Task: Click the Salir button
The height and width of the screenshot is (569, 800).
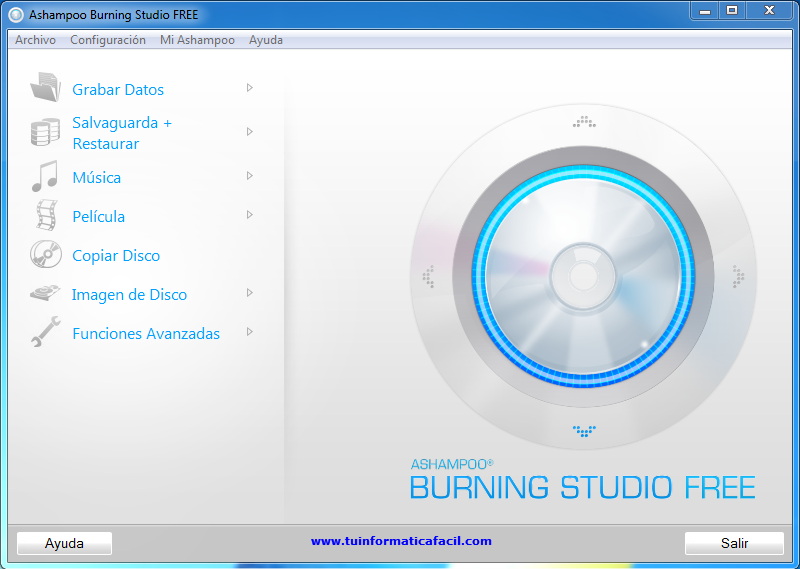Action: click(734, 543)
